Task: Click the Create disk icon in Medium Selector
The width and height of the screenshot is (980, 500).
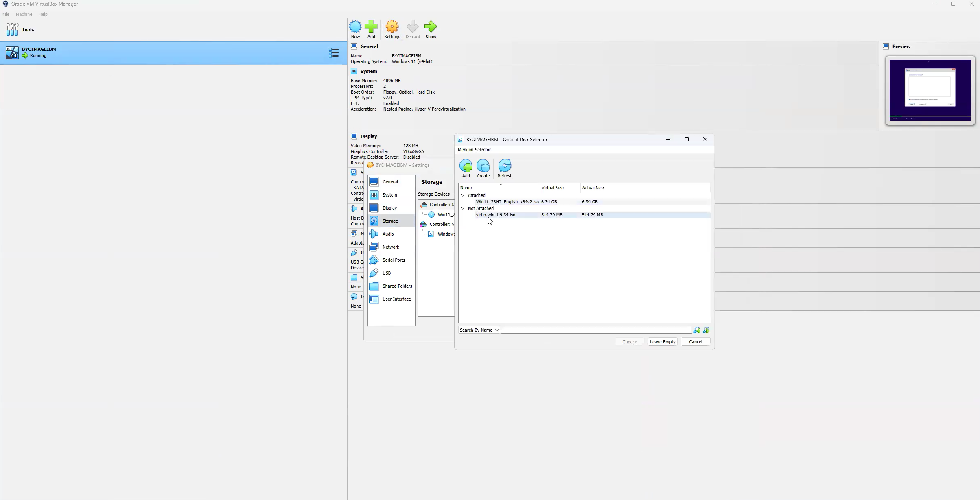Action: pyautogui.click(x=483, y=167)
